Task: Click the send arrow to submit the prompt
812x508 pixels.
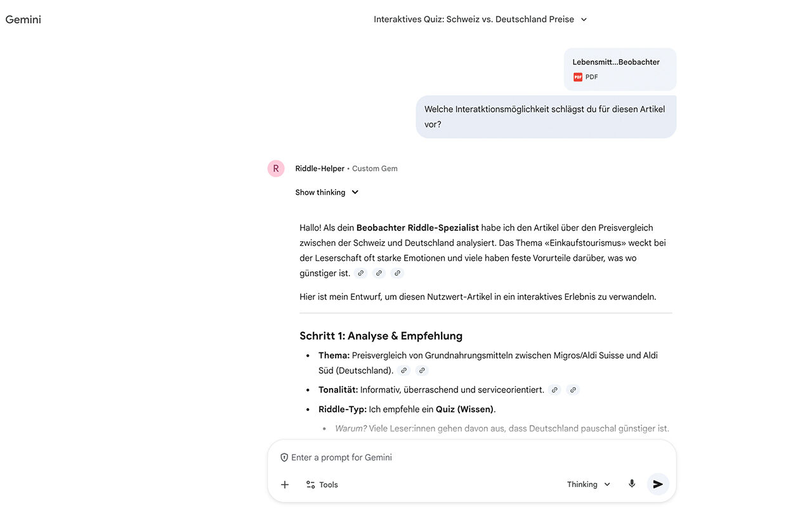Action: click(658, 483)
